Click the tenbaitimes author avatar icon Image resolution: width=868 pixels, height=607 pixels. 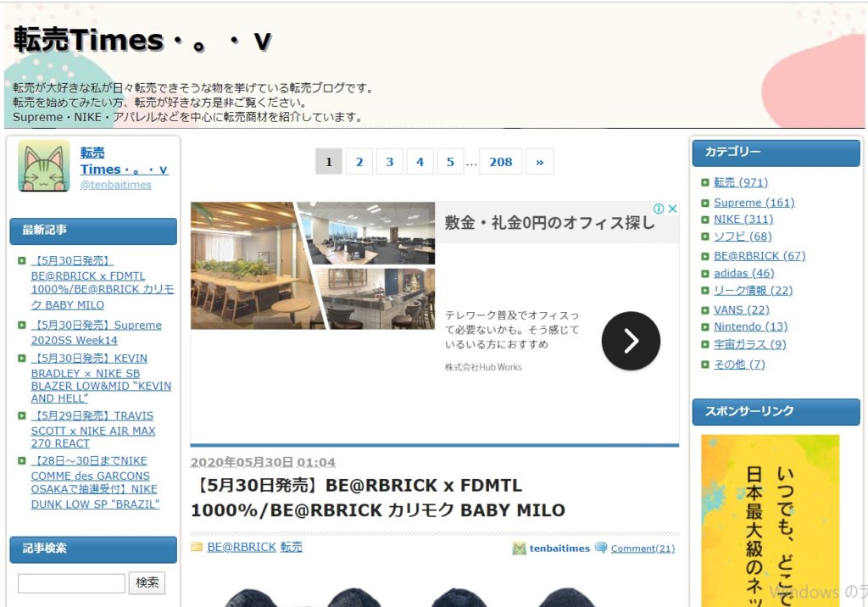[520, 549]
